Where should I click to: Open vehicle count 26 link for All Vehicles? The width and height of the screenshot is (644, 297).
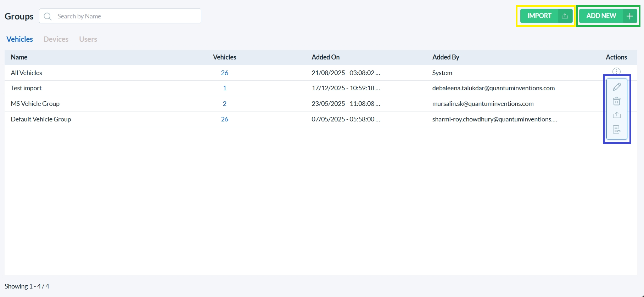(x=224, y=73)
